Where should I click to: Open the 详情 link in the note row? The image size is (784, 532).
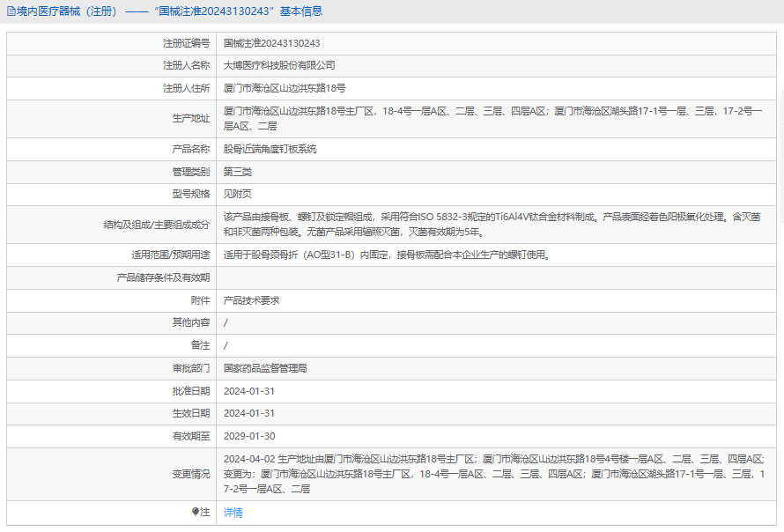click(x=233, y=513)
